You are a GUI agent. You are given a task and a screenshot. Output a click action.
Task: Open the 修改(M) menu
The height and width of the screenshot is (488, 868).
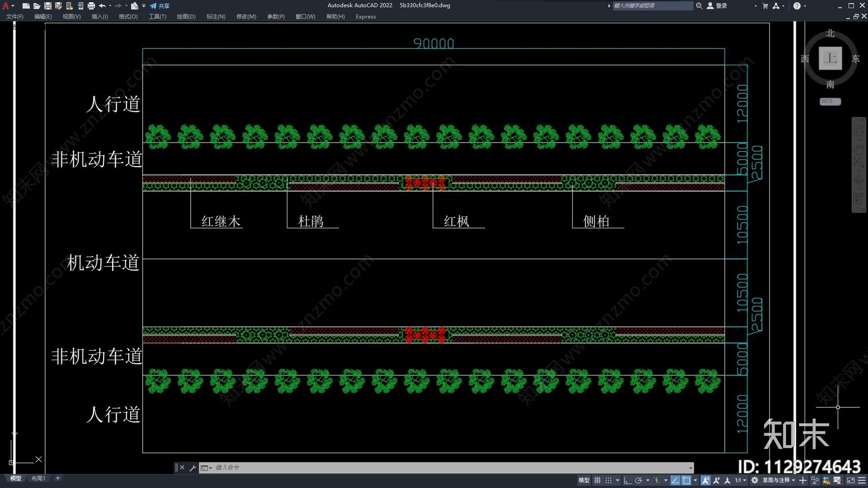(246, 17)
